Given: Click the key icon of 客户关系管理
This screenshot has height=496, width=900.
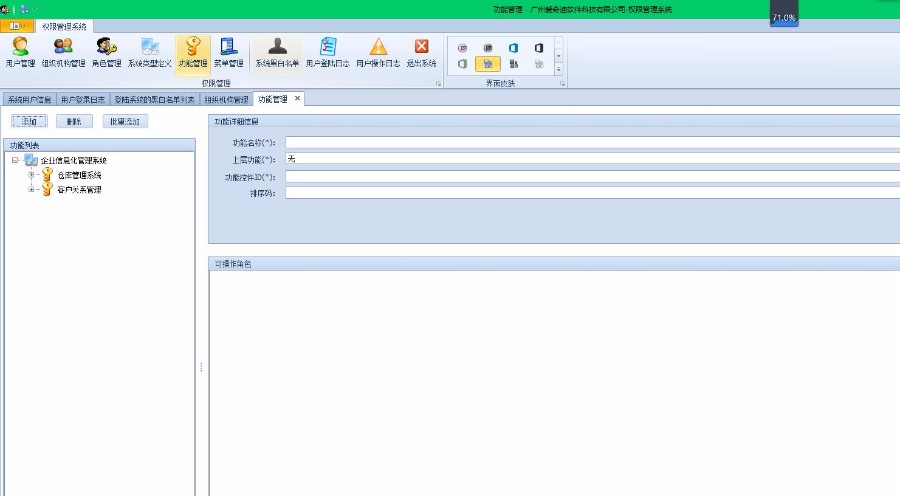Looking at the screenshot, I should [47, 189].
